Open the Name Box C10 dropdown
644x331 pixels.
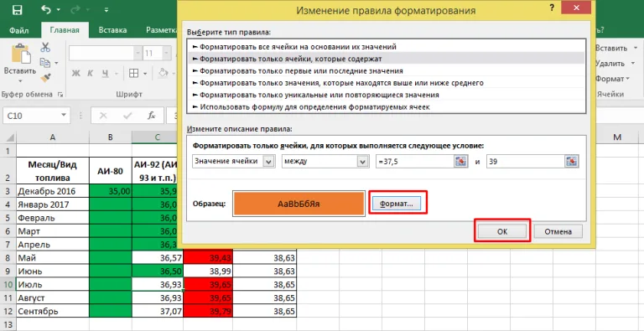coord(64,116)
